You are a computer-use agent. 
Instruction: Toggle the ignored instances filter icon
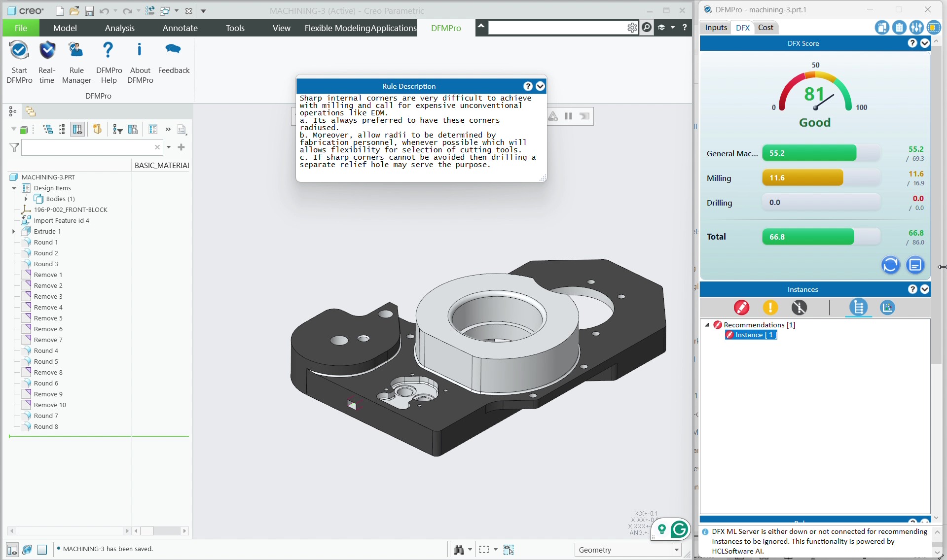tap(799, 308)
